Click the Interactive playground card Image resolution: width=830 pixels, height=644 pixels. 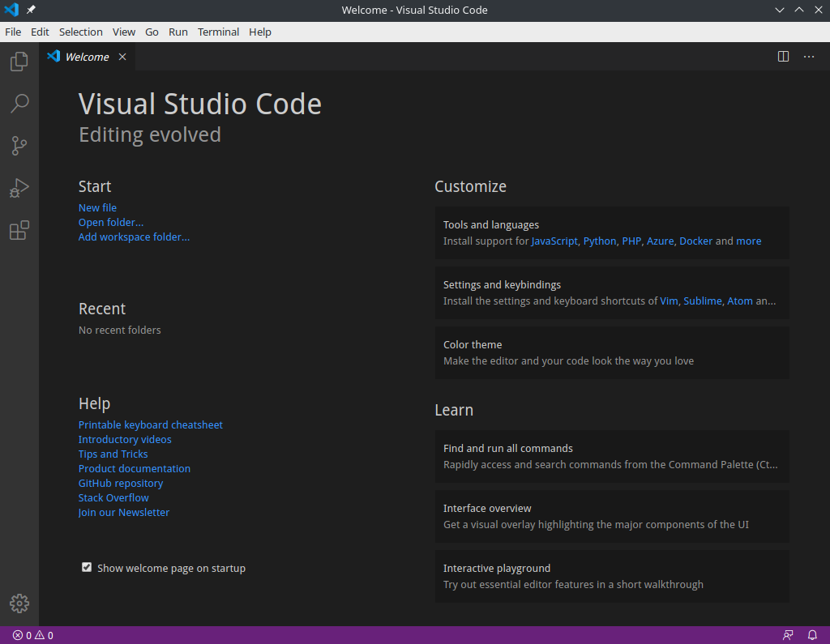tap(612, 576)
